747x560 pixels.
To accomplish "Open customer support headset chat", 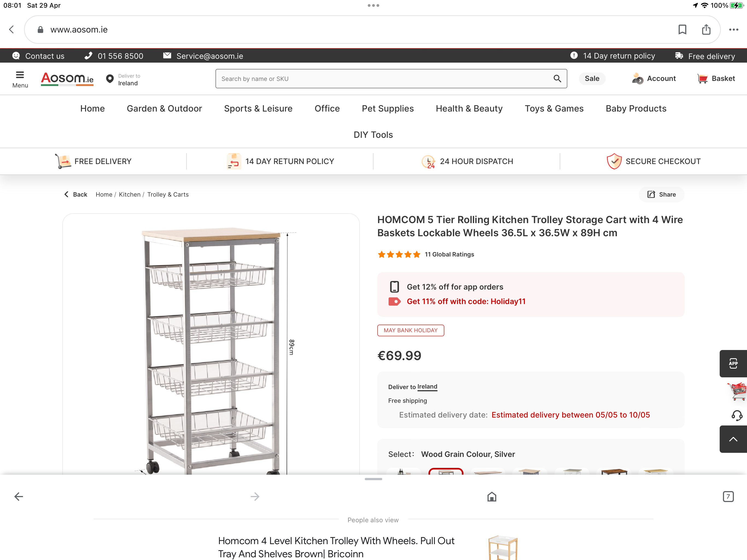I will point(737,415).
